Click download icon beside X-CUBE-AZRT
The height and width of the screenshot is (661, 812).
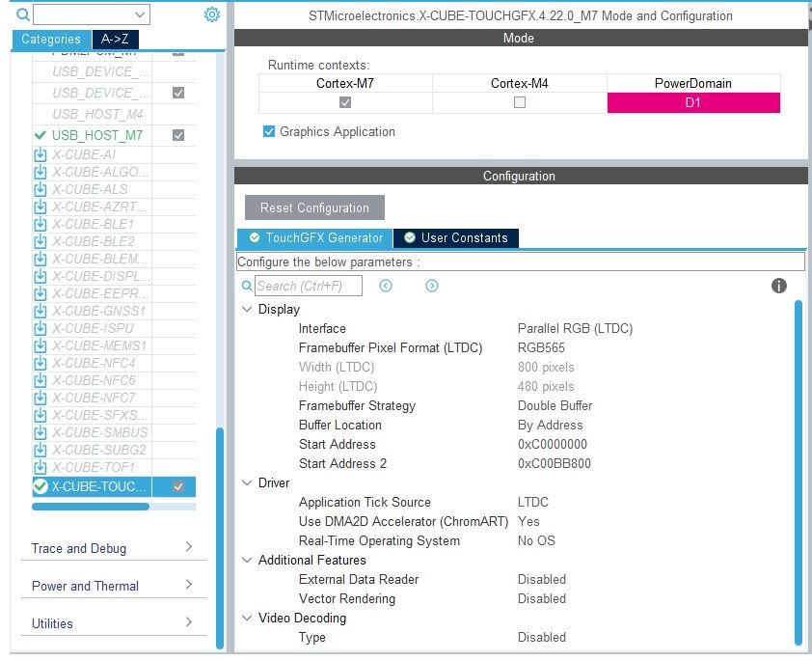click(40, 207)
